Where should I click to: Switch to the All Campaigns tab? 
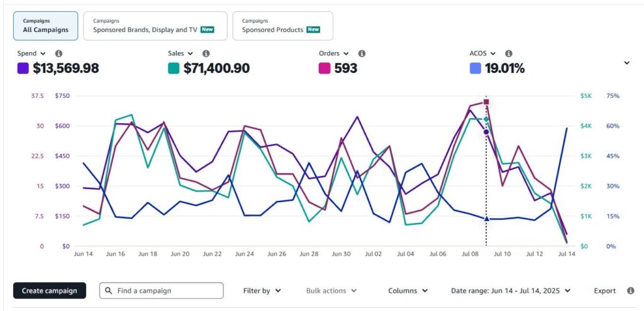coord(46,26)
